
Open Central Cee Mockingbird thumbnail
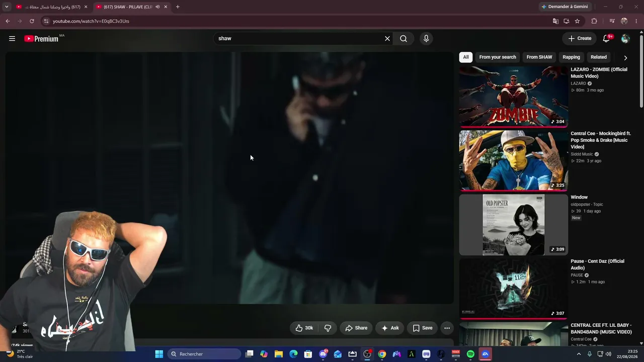tap(514, 161)
